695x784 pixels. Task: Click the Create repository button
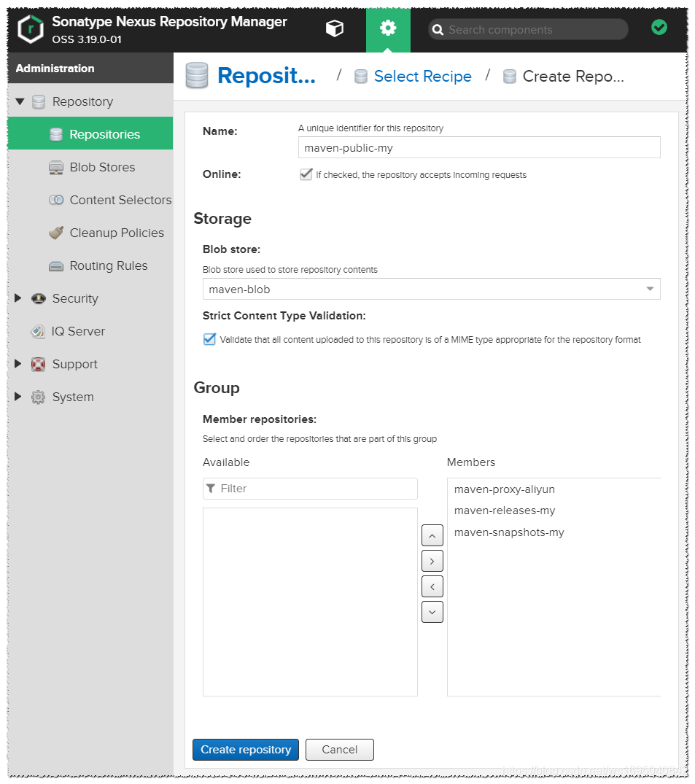point(246,750)
